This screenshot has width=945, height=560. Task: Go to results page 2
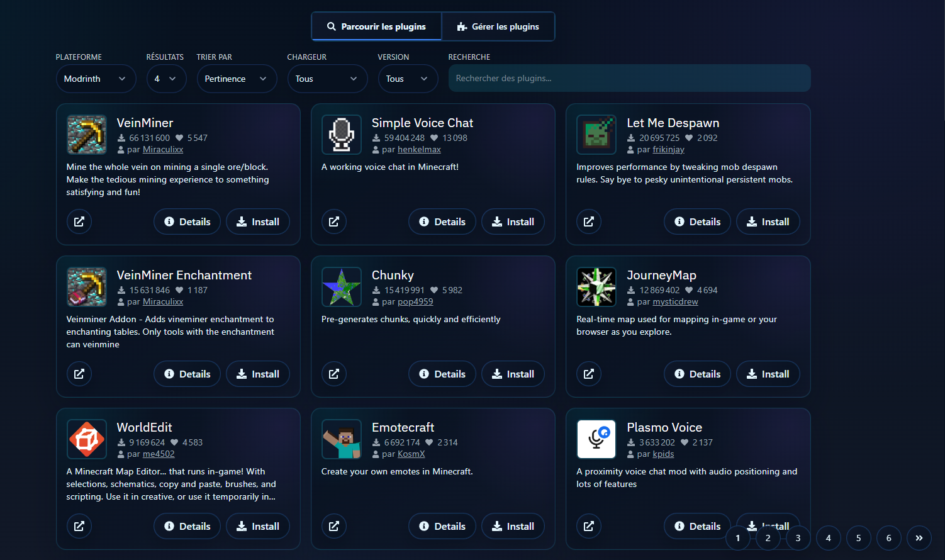(768, 538)
